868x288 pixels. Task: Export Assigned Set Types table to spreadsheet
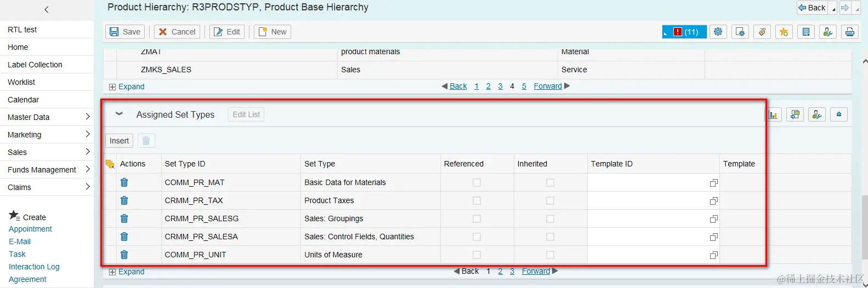(x=795, y=114)
